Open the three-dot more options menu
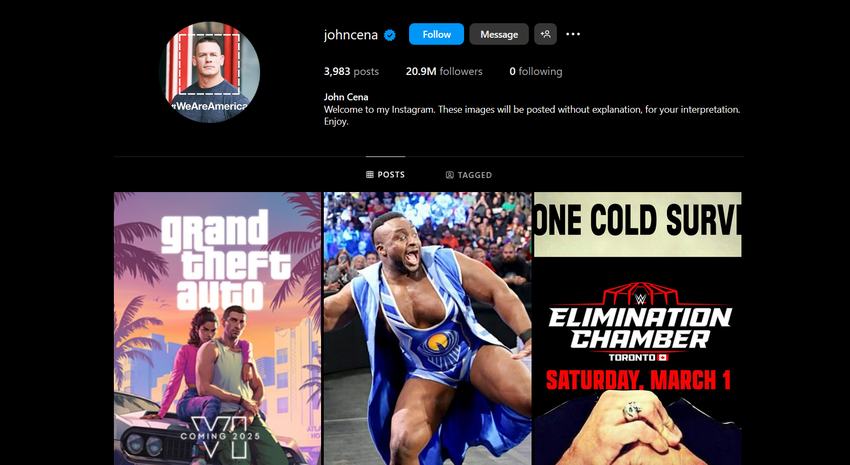The image size is (850, 465). click(x=573, y=34)
